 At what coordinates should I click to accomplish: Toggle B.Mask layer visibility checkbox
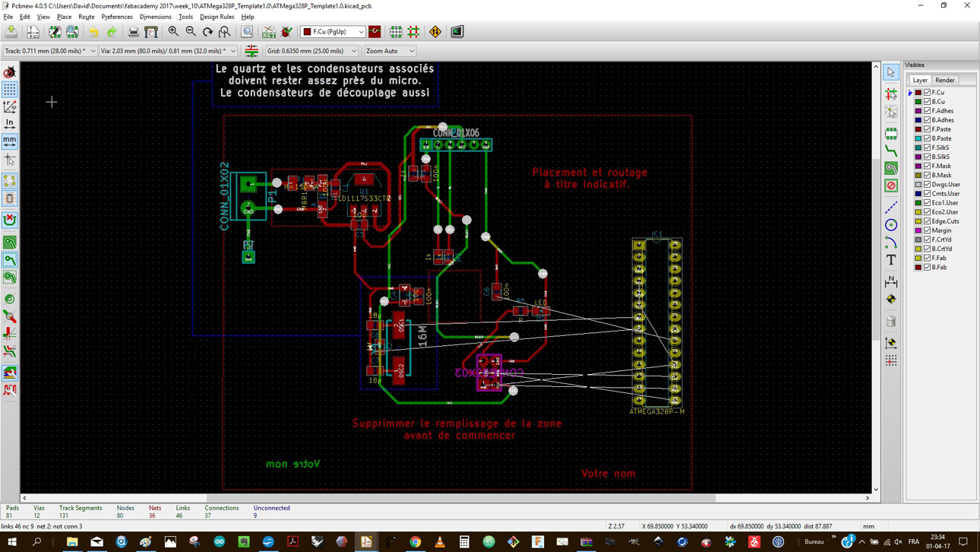(x=928, y=175)
